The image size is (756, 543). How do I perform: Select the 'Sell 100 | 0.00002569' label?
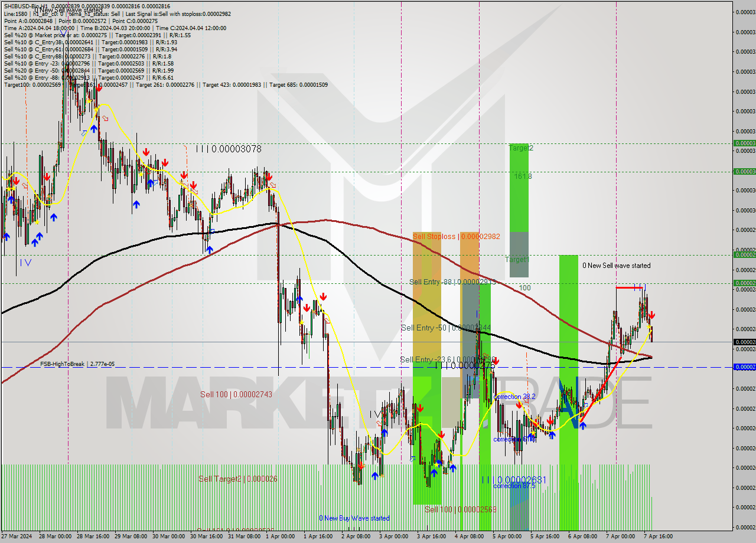461,509
